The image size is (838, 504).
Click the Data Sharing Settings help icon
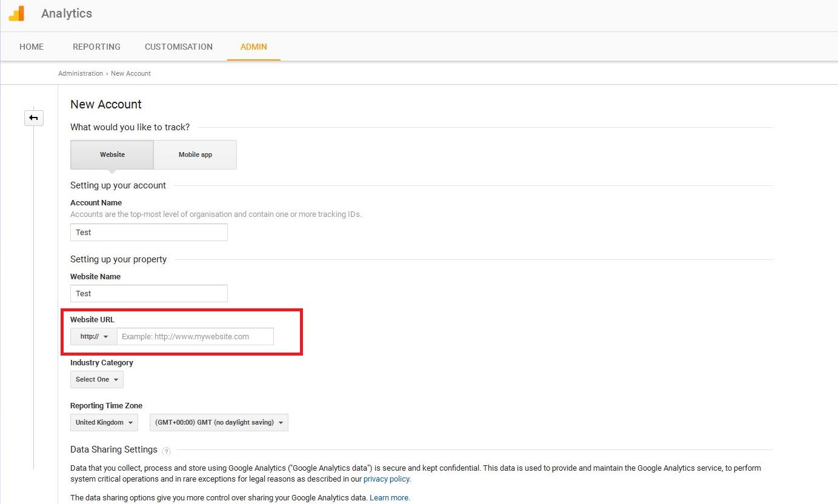point(167,451)
